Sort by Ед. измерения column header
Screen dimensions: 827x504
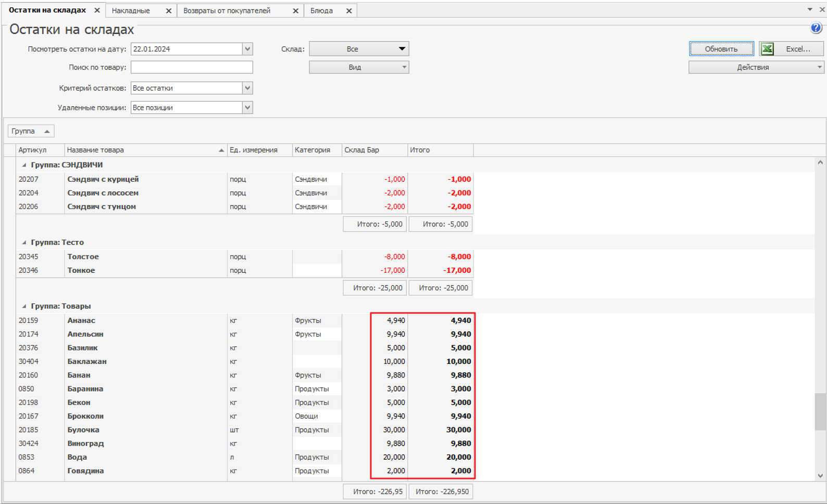260,150
